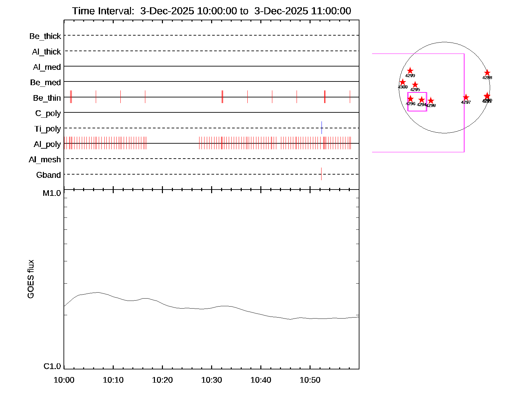This screenshot has width=532, height=399.
Task: Click the red star for region 4299
Action: coord(410,71)
